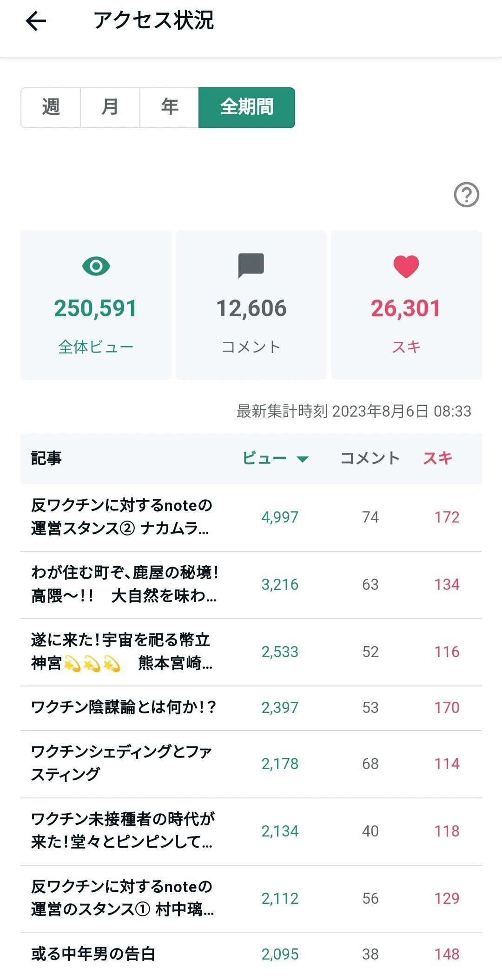Open article ワクチンシェディングとファスティング

[251, 764]
